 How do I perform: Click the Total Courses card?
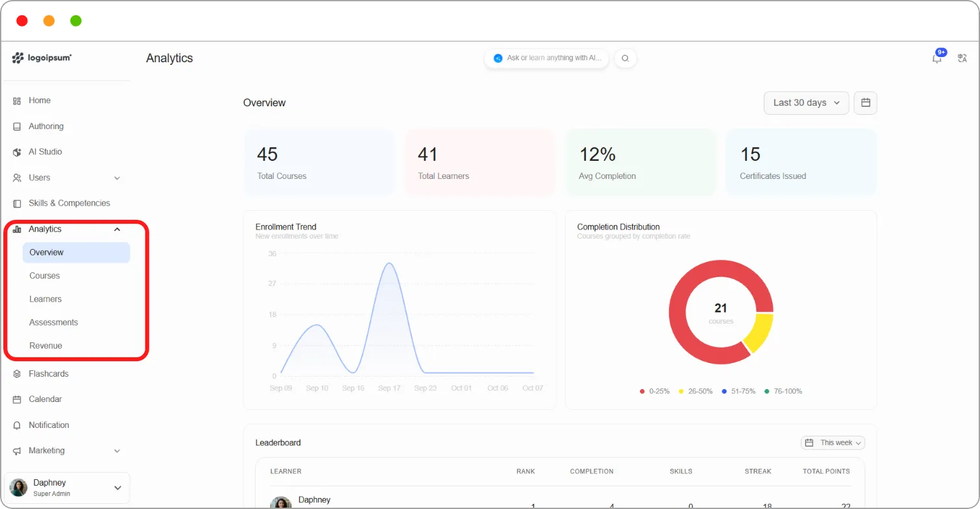pyautogui.click(x=319, y=162)
